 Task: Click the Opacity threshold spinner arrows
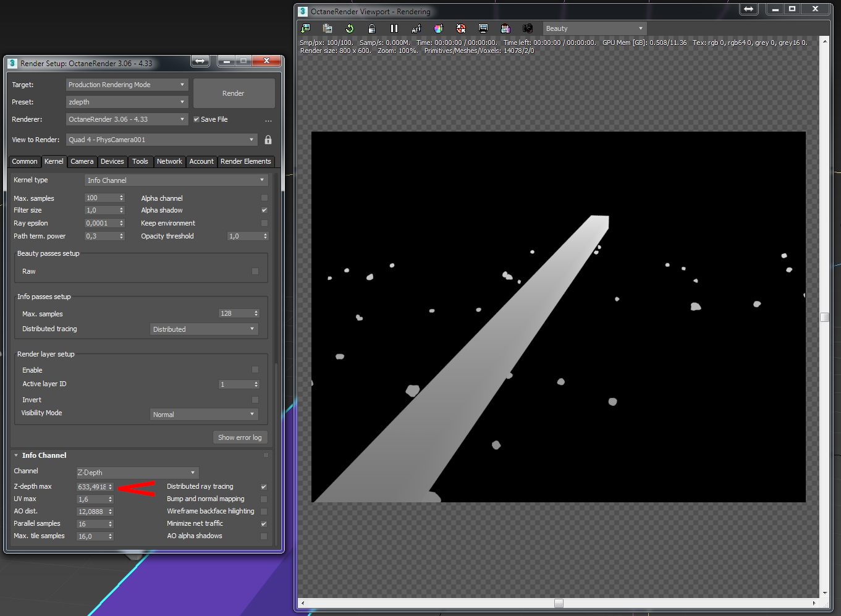coord(266,236)
